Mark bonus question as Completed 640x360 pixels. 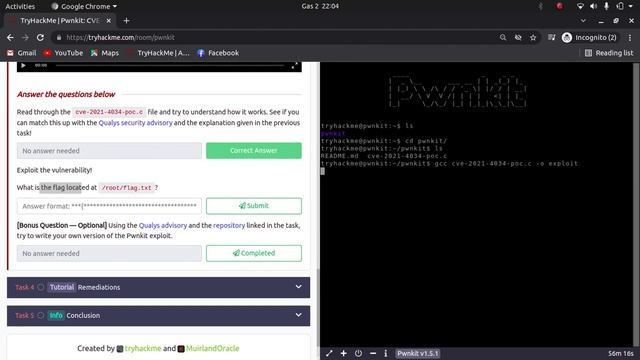pos(254,253)
